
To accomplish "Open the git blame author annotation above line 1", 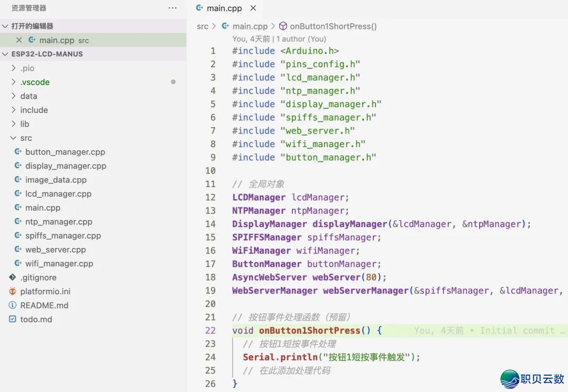I will point(279,39).
